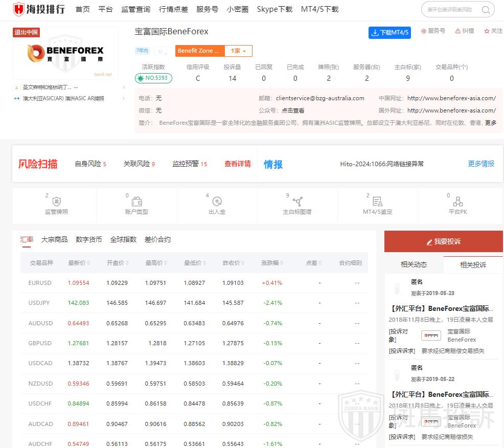
Task: Open the MT4/5鉴定 verification icon
Action: (377, 201)
